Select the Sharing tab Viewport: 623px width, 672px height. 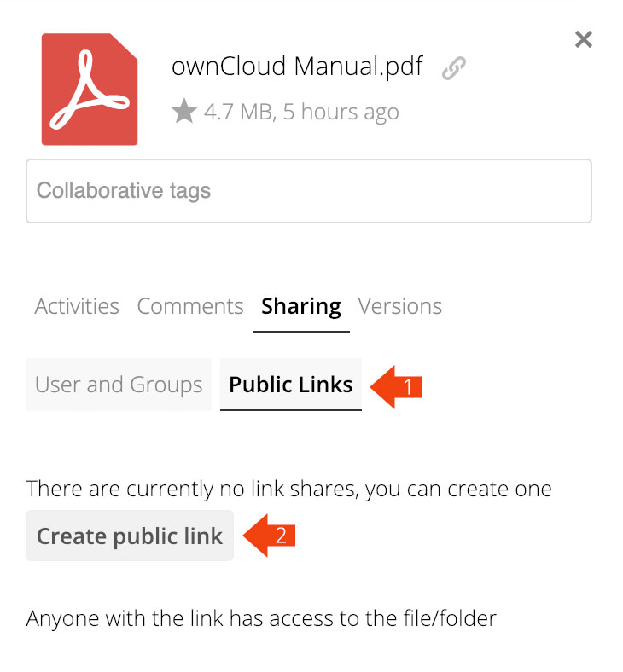click(x=301, y=306)
